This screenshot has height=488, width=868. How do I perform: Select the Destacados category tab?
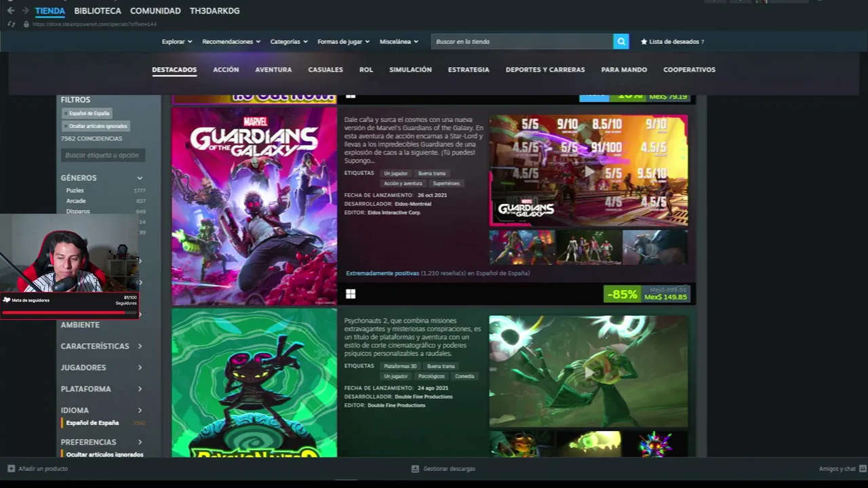pyautogui.click(x=174, y=70)
